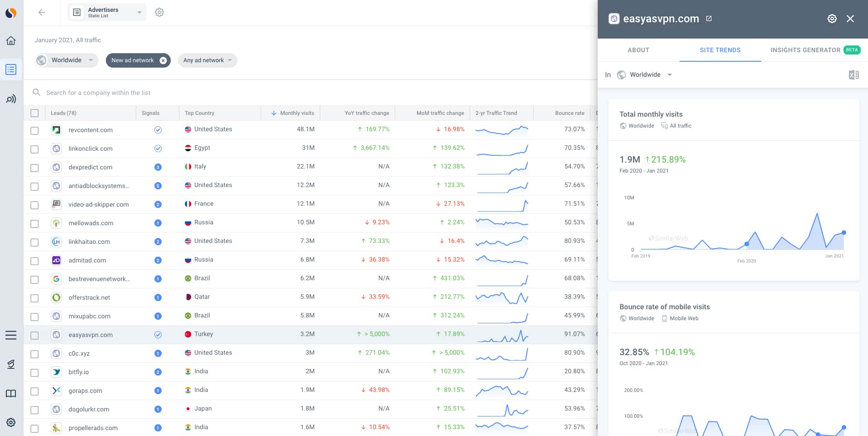Open the hamburger menu icon in sidebar
The width and height of the screenshot is (868, 436).
11,335
